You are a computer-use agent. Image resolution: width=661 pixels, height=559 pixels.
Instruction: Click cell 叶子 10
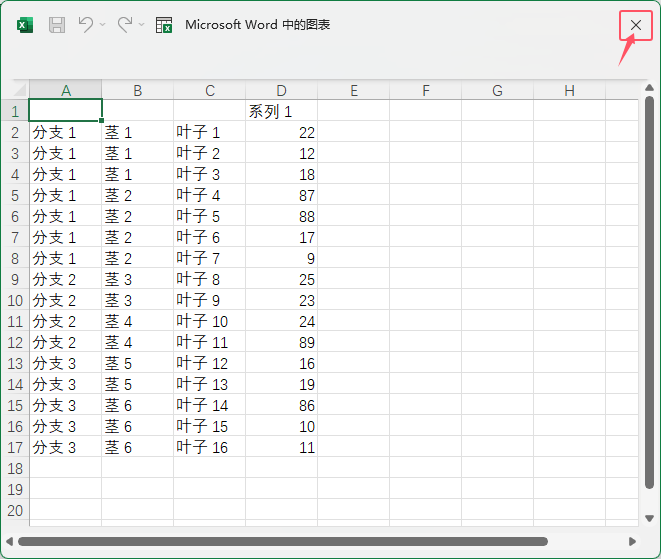point(210,321)
